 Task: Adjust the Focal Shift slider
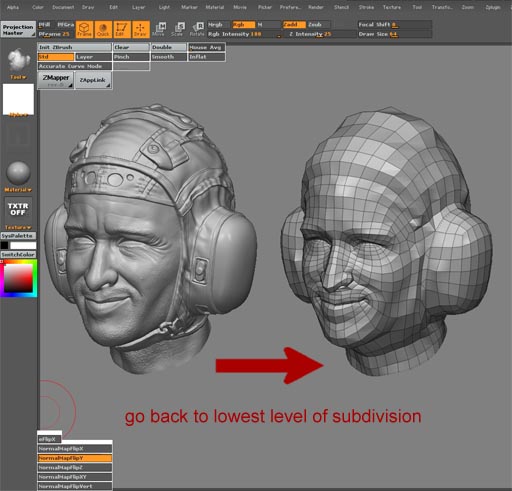(x=395, y=25)
